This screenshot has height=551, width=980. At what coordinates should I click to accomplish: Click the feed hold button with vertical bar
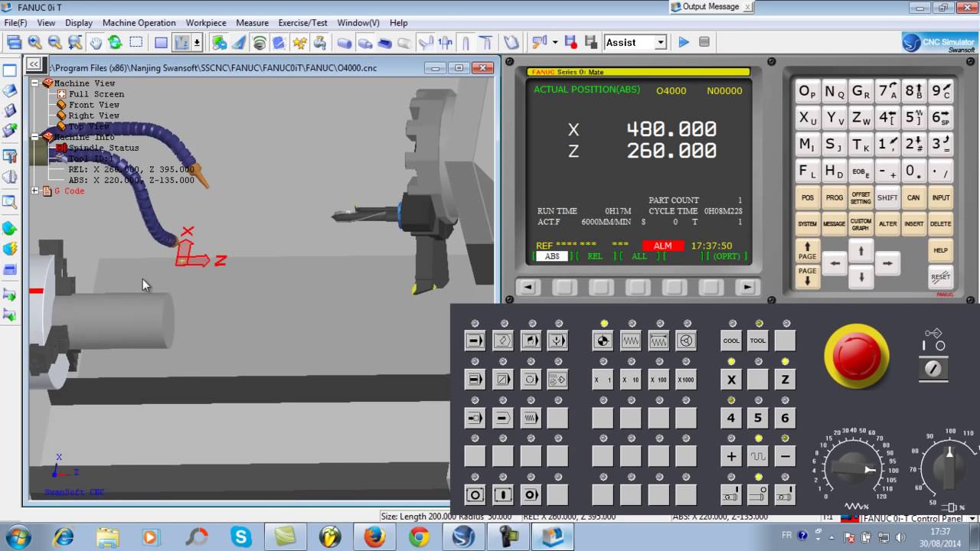click(x=502, y=495)
